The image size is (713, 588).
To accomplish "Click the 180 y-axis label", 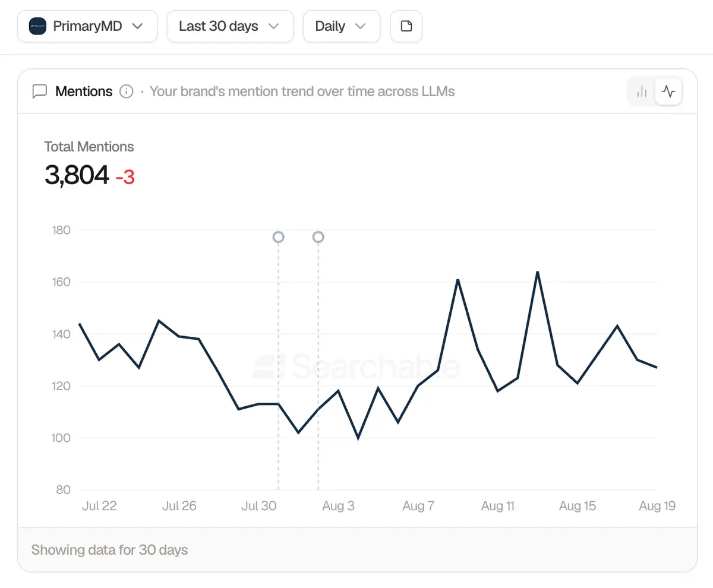I will pyautogui.click(x=61, y=230).
